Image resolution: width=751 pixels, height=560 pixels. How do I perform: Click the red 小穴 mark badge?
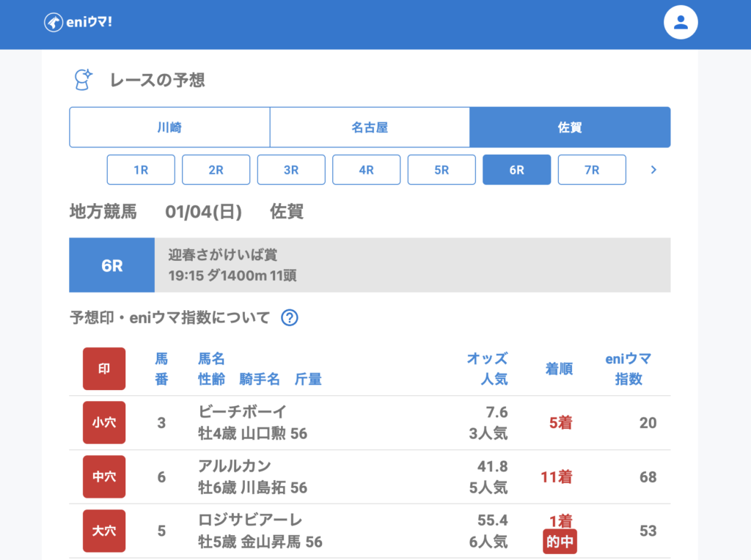click(x=104, y=423)
